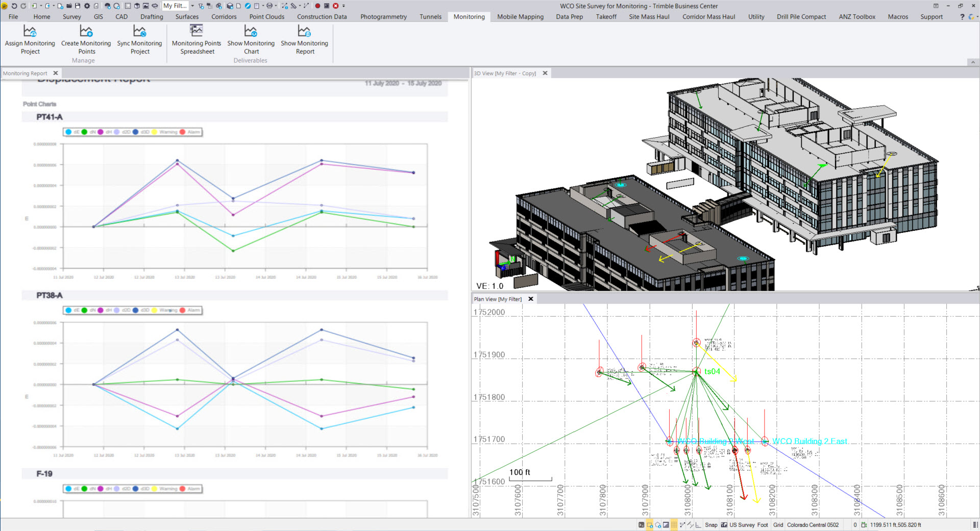This screenshot has height=531, width=980.
Task: Open Monitoring Points Spreadsheet
Action: (197, 32)
